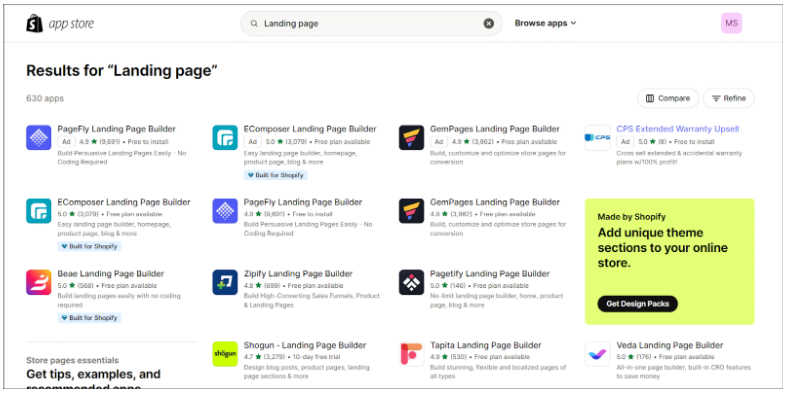Click the Compare button

(x=668, y=99)
